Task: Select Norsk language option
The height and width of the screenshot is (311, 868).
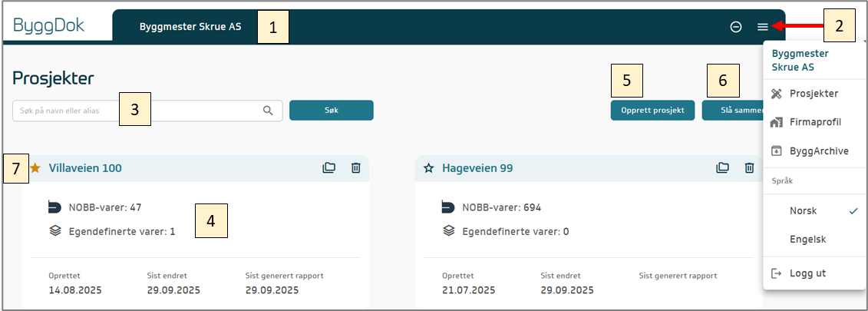Action: click(x=804, y=210)
